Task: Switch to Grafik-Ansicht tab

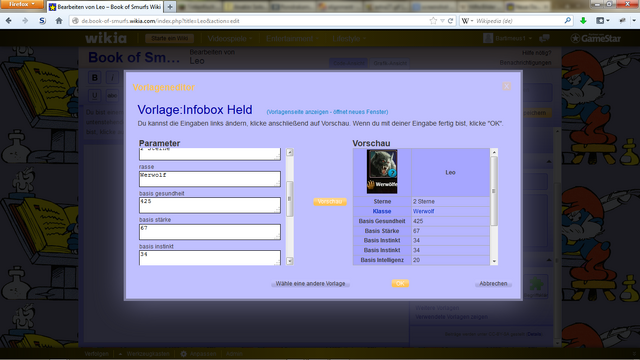Action: (390, 63)
